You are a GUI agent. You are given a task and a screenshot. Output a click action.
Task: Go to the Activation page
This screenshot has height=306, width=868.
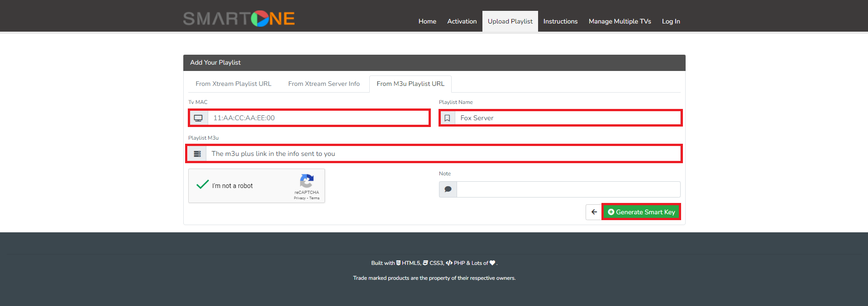click(x=462, y=21)
